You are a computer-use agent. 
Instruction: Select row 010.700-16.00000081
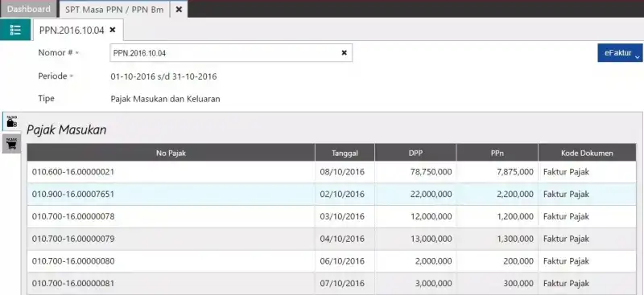click(332, 283)
